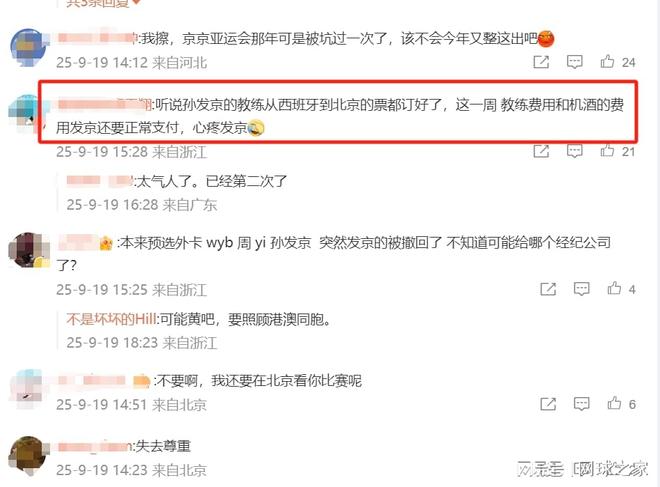Reply to the 14:51 comment from 北京
Viewport: 660px width, 487px height.
click(582, 404)
